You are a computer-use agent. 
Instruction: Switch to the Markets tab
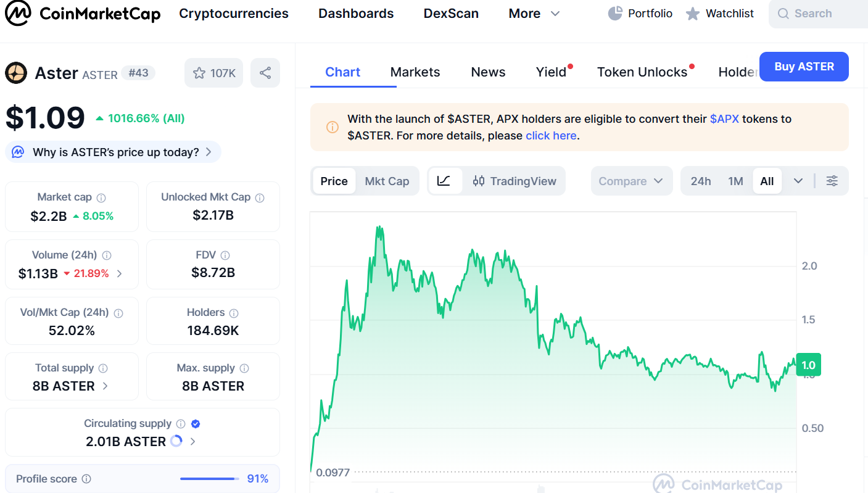coord(415,72)
